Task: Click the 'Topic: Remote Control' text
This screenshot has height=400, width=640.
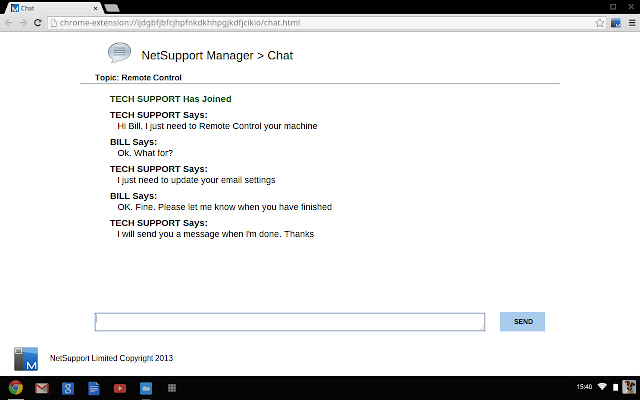Action: click(x=138, y=78)
